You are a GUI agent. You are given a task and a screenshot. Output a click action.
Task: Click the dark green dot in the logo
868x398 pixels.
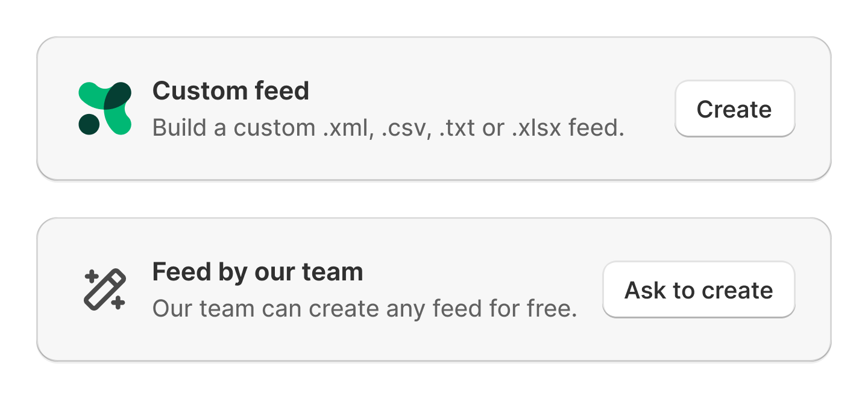point(89,124)
